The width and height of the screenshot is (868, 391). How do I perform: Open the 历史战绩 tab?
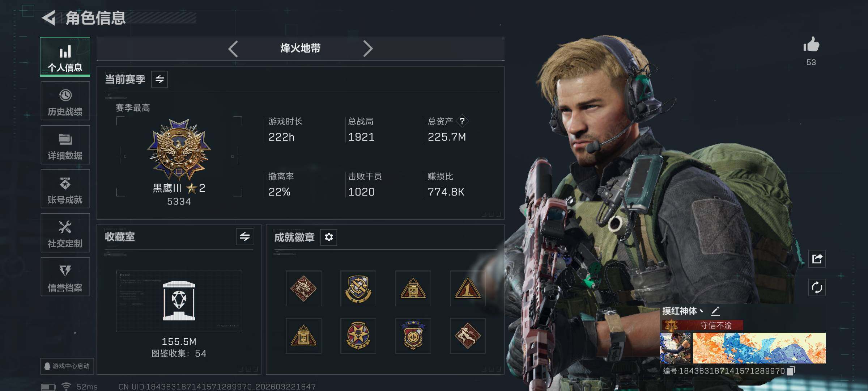[x=65, y=101]
